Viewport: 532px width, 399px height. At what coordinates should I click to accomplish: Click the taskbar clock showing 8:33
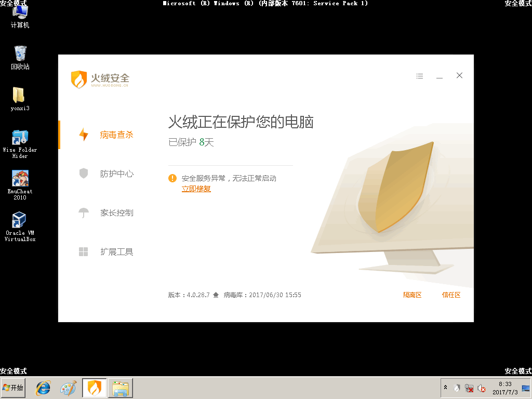pyautogui.click(x=504, y=388)
